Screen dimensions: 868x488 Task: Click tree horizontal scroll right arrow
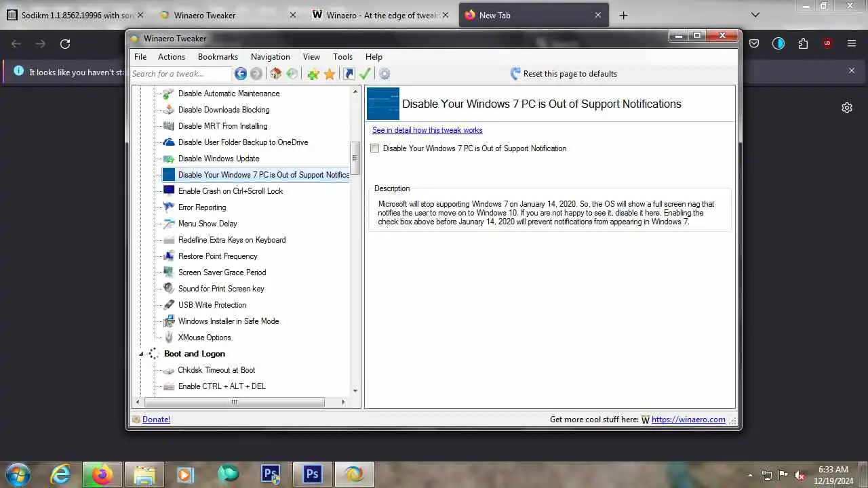click(x=343, y=402)
